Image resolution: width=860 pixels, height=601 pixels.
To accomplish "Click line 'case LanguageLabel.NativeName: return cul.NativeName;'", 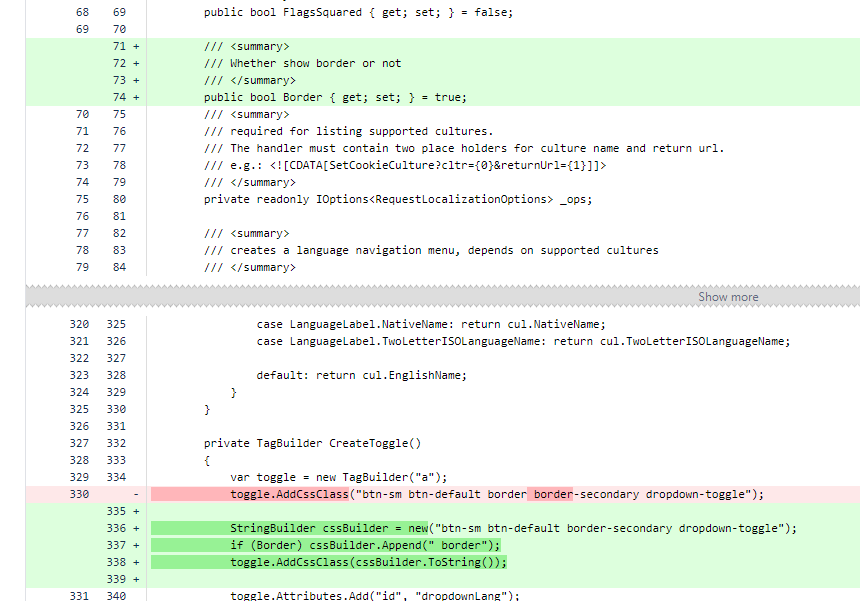I will [x=431, y=324].
